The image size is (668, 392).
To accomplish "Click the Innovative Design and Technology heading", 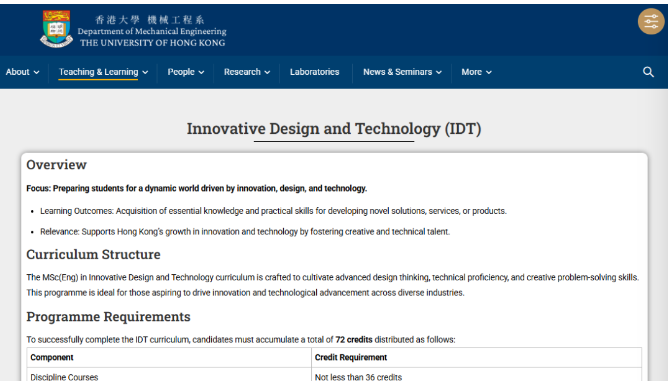I will (334, 129).
